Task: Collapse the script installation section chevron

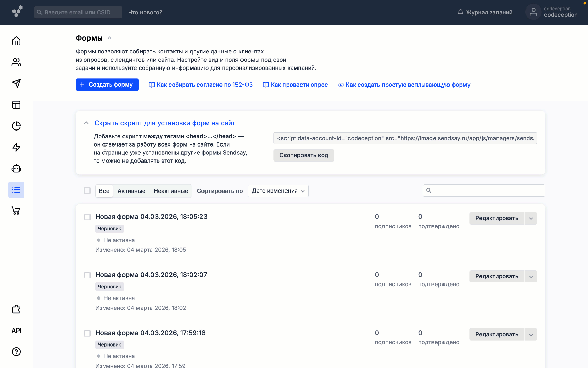Action: [86, 123]
